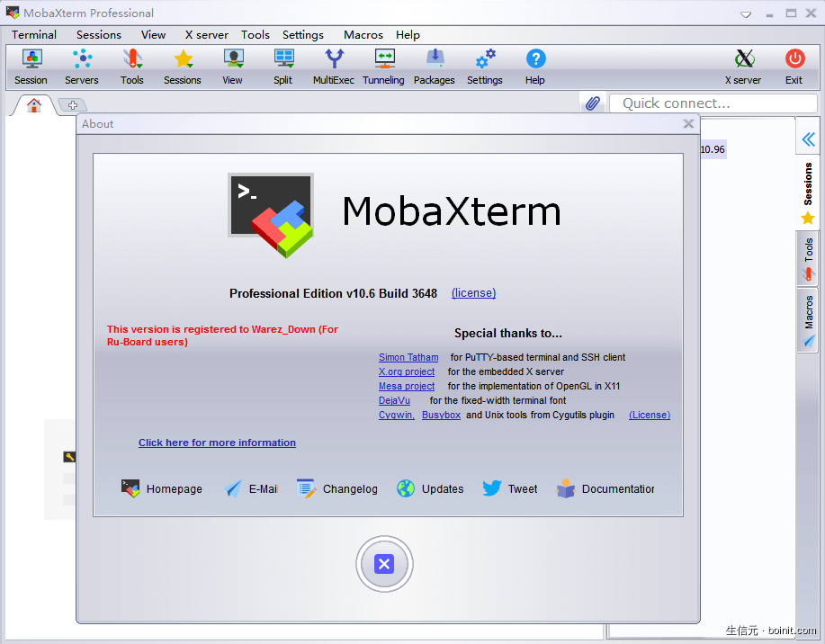The height and width of the screenshot is (644, 825).
Task: Click here for more information link
Action: pos(218,443)
